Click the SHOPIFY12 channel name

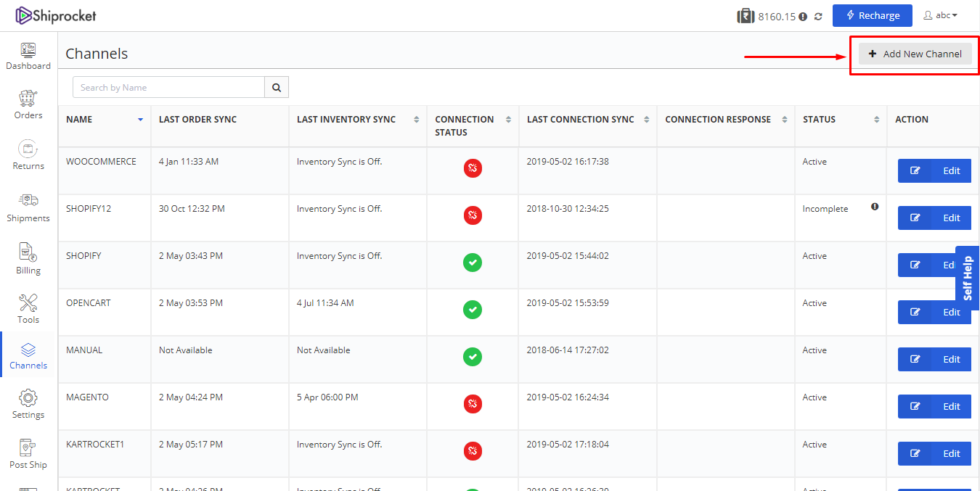click(89, 209)
